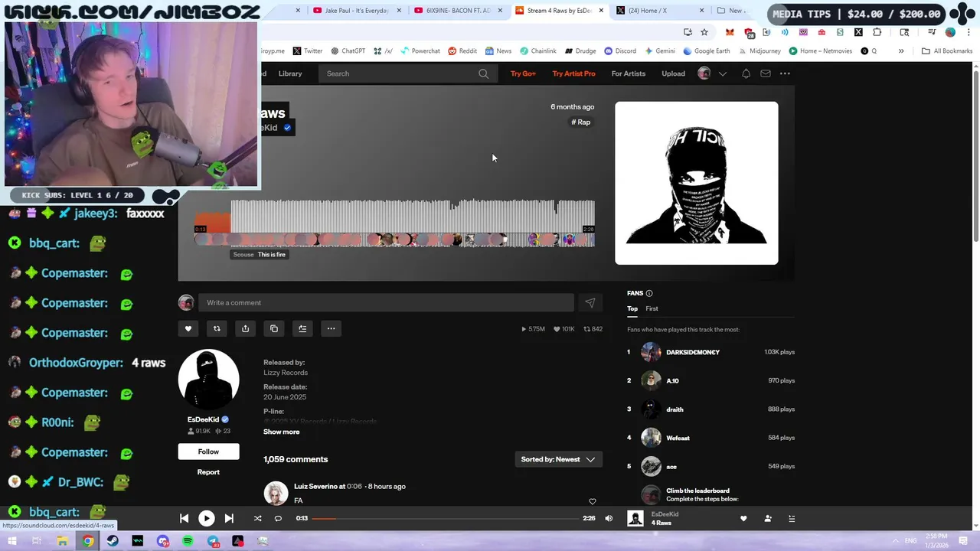
Task: Toggle shuffle in the player bar
Action: (257, 518)
